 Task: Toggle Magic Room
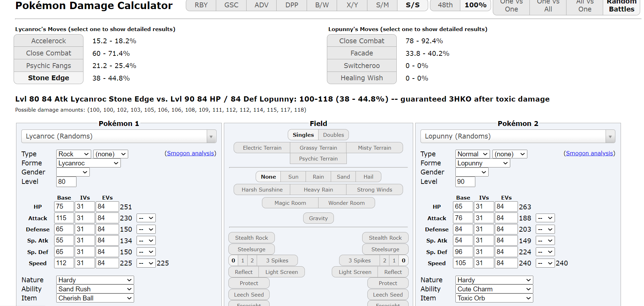(x=290, y=203)
